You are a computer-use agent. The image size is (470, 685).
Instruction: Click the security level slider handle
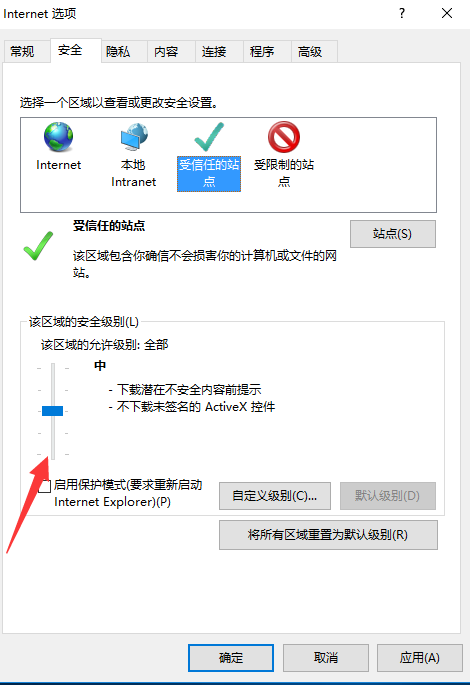(x=52, y=411)
